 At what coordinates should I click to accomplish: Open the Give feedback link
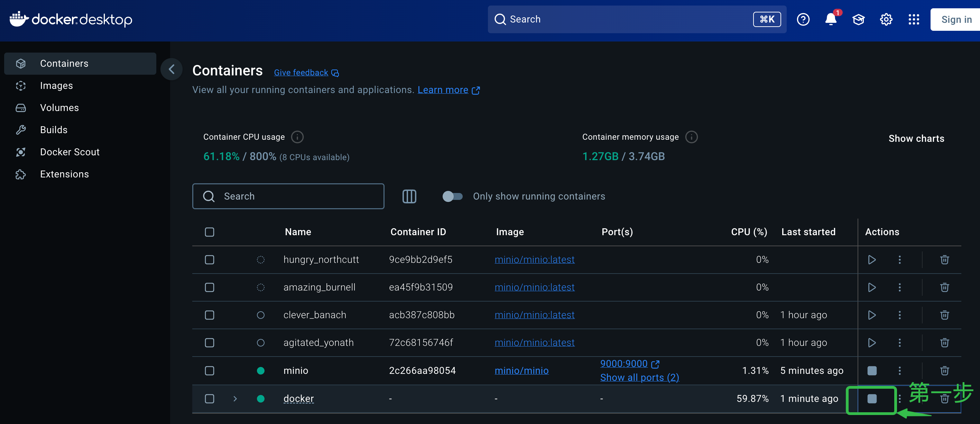(306, 73)
